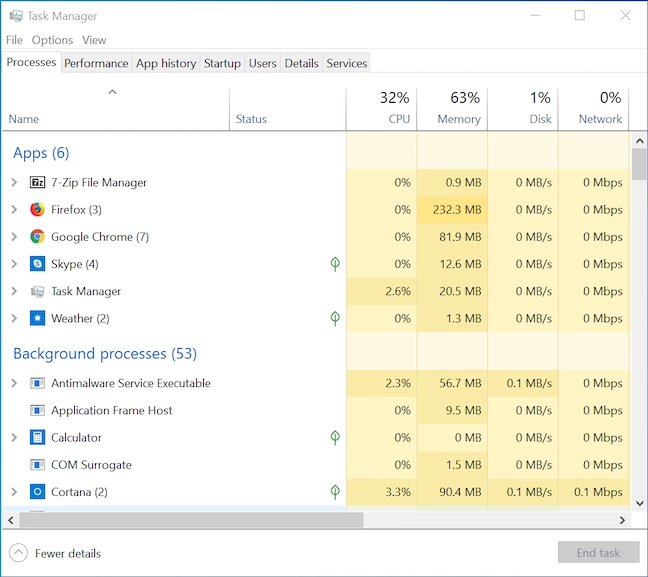The height and width of the screenshot is (577, 648).
Task: Click the Task Manager row icon
Action: click(x=37, y=291)
